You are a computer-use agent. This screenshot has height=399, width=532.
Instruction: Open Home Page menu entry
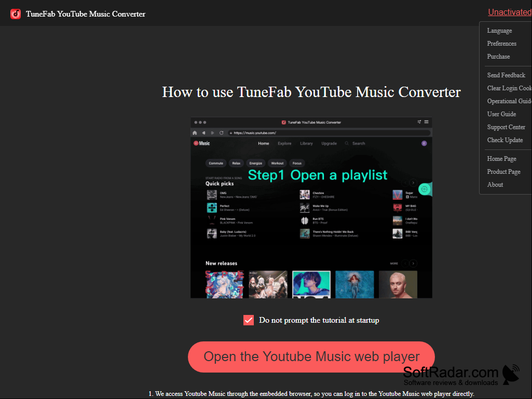[501, 158]
